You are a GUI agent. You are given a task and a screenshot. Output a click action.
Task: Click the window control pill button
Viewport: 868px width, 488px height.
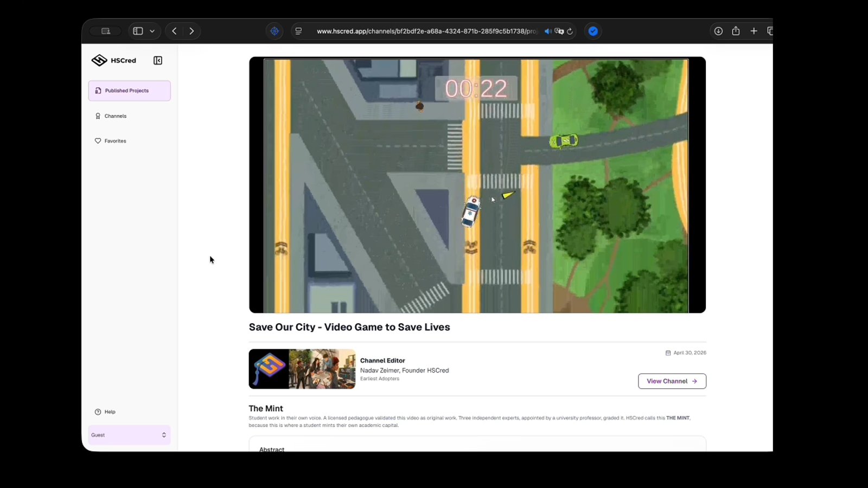106,31
